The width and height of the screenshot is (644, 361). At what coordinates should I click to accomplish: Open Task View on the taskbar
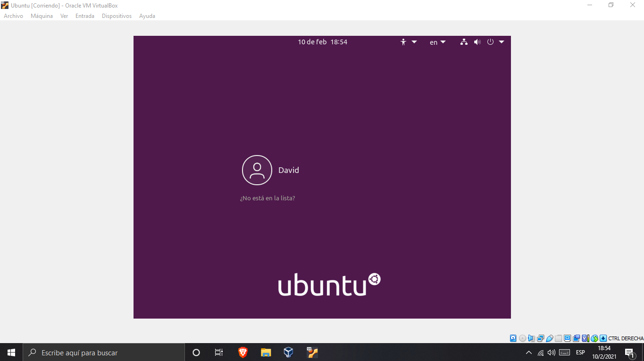219,352
